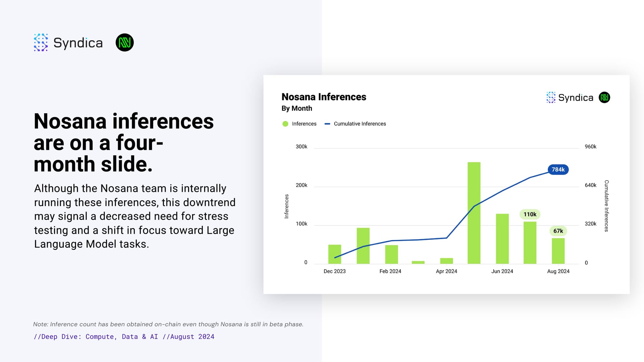Click the green Nosana circle logo top-left
This screenshot has height=362, width=644.
tap(125, 42)
